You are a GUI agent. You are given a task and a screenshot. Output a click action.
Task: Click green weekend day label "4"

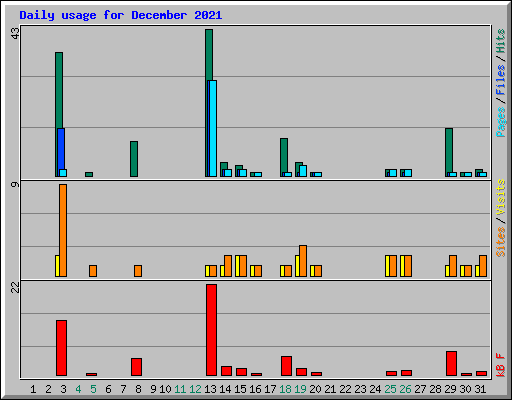click(x=78, y=389)
